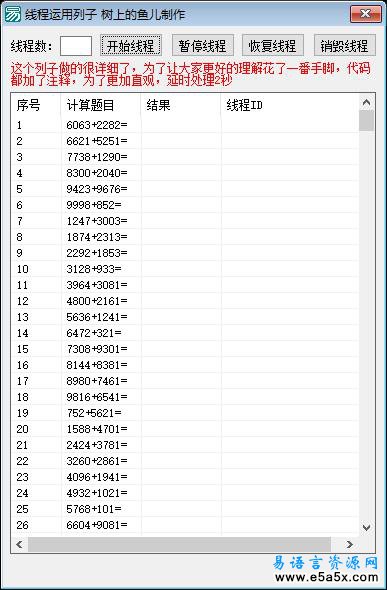Select row 8144+8381=

[x=185, y=365]
